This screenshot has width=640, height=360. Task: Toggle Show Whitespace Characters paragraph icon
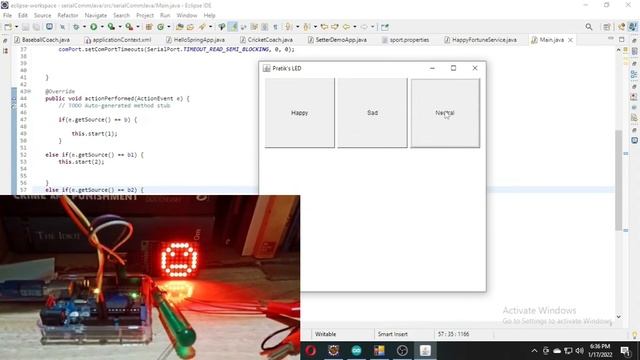pyautogui.click(x=276, y=27)
